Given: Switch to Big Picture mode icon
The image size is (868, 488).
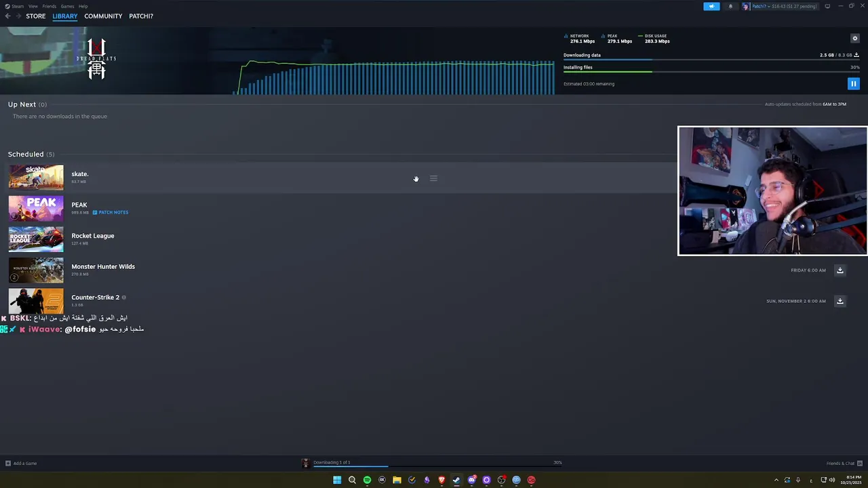Looking at the screenshot, I should (827, 6).
